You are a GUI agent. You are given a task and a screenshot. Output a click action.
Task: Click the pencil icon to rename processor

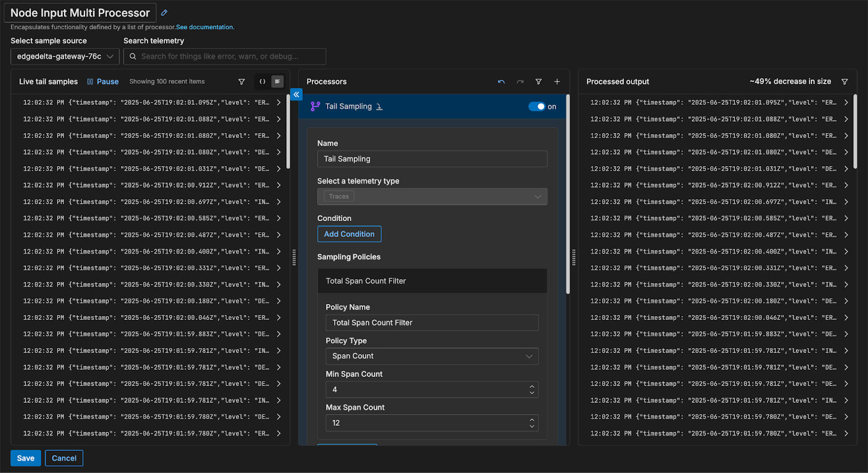pyautogui.click(x=164, y=12)
